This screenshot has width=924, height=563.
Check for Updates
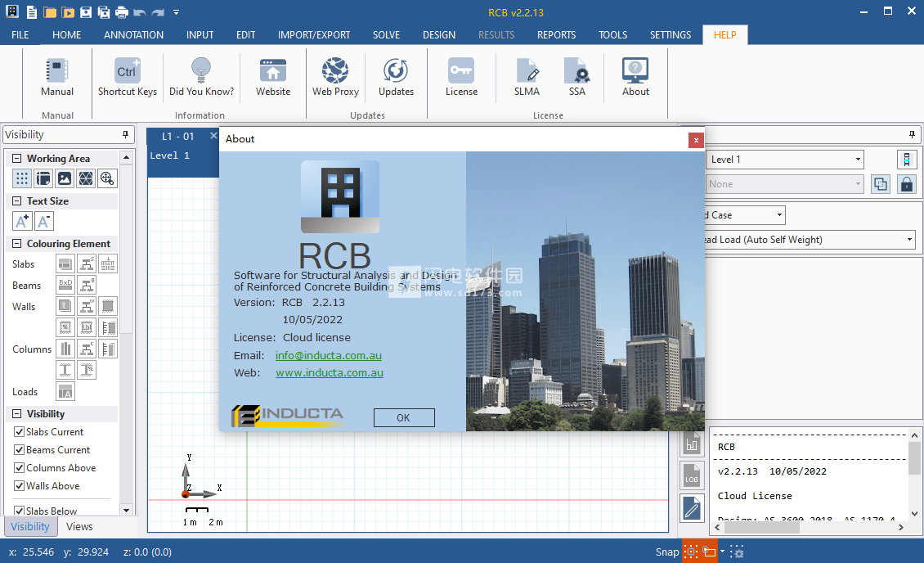pos(396,77)
